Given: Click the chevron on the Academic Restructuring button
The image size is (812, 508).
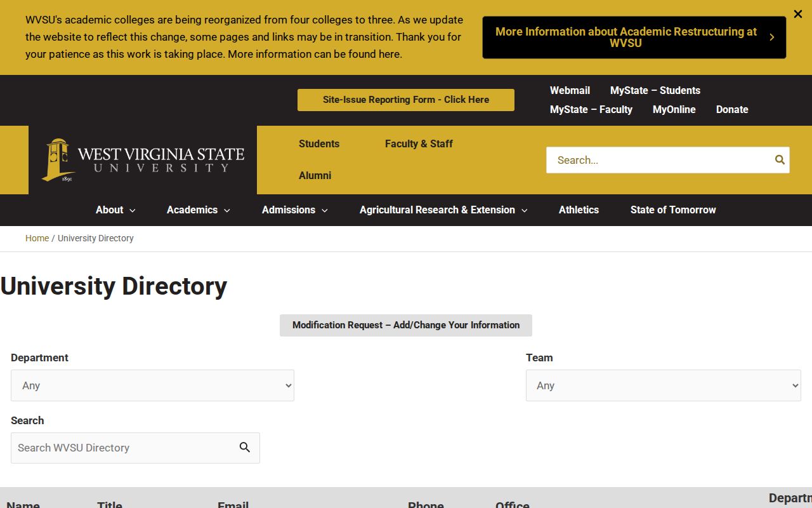Looking at the screenshot, I should point(772,37).
